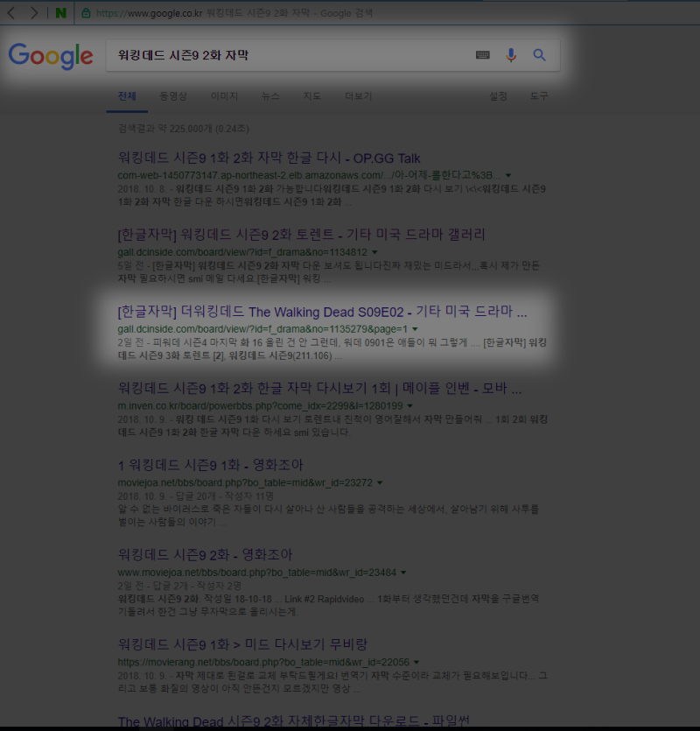Image resolution: width=700 pixels, height=731 pixels.
Task: Click the gall.dcinside.com no=1134812 URL text
Action: coord(242,252)
